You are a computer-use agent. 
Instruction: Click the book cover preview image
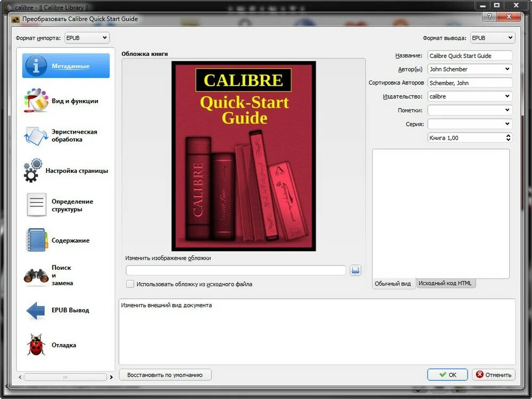click(x=244, y=156)
